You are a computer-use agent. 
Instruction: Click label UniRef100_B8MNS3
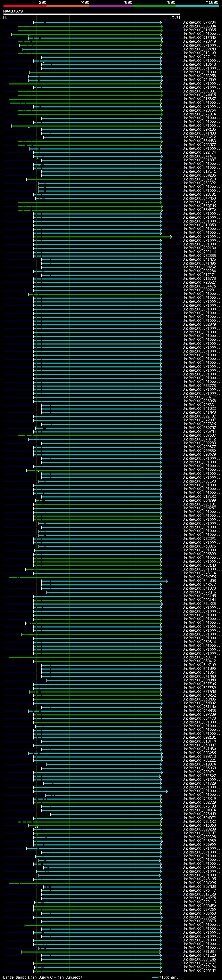click(x=199, y=141)
